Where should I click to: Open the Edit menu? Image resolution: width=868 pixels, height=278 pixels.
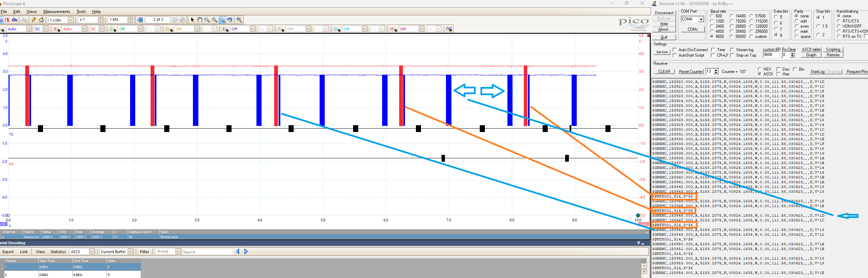coord(17,12)
